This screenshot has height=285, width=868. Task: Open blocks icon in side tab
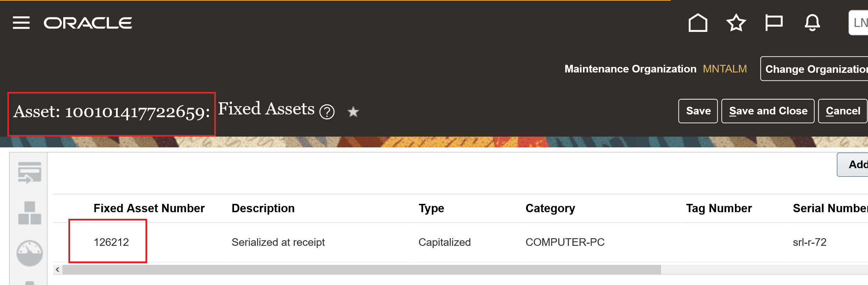[30, 213]
